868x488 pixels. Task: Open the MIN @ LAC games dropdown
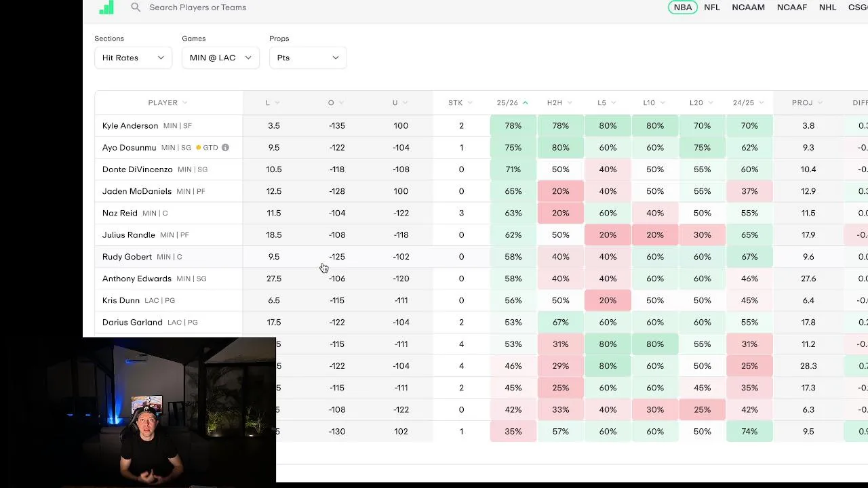(220, 58)
